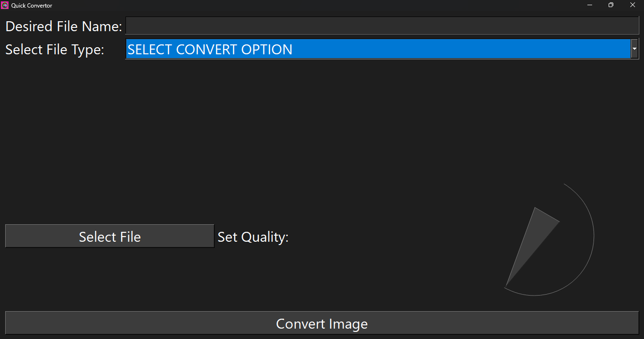644x339 pixels.
Task: Focus the Desired File Name field
Action: click(382, 25)
